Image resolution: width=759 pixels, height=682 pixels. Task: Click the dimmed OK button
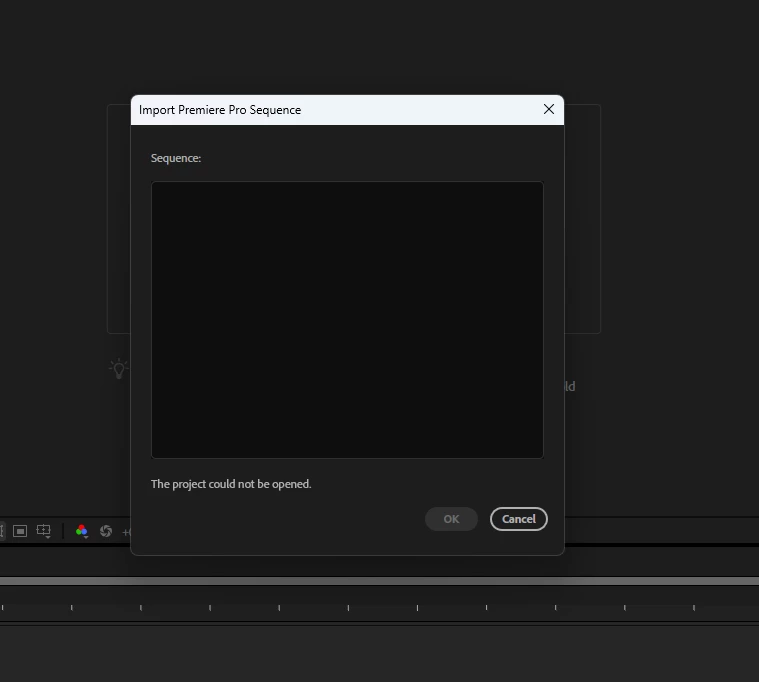coord(451,519)
